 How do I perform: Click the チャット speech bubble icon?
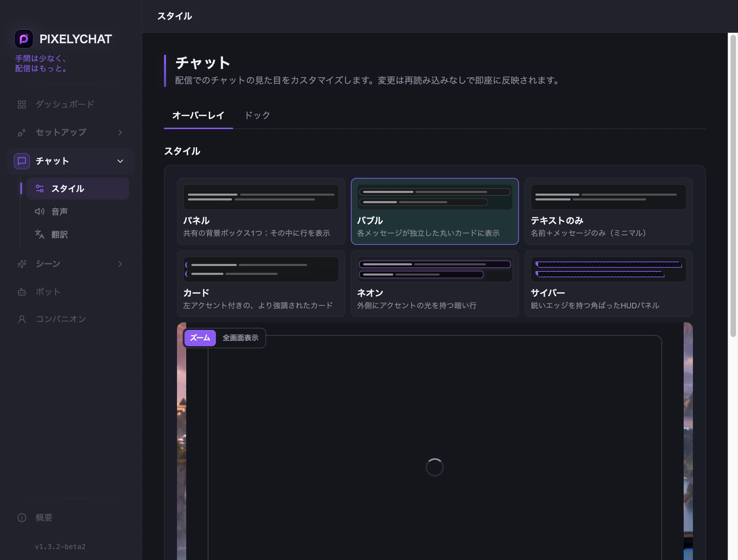tap(22, 161)
